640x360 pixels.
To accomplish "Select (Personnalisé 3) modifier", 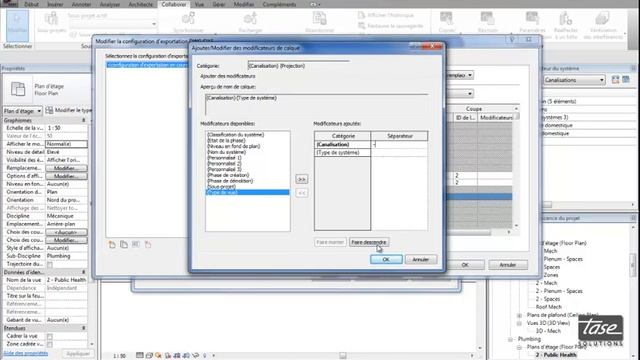I will click(x=224, y=169).
